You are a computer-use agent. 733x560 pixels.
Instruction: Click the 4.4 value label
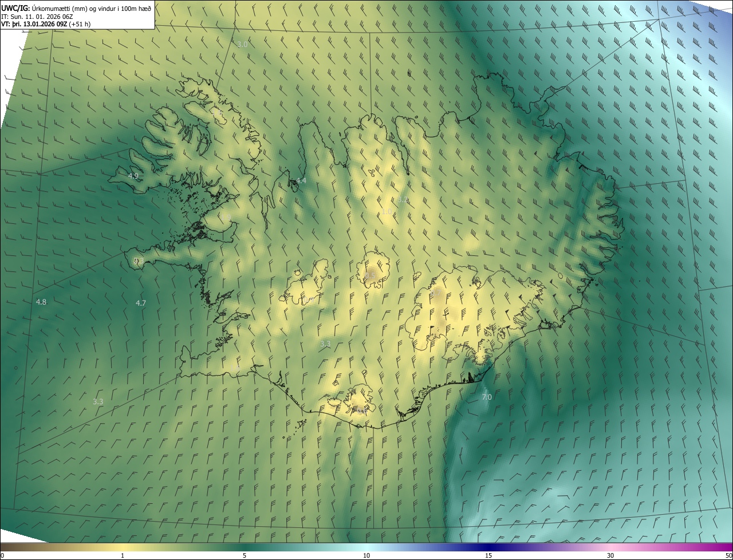click(x=301, y=181)
